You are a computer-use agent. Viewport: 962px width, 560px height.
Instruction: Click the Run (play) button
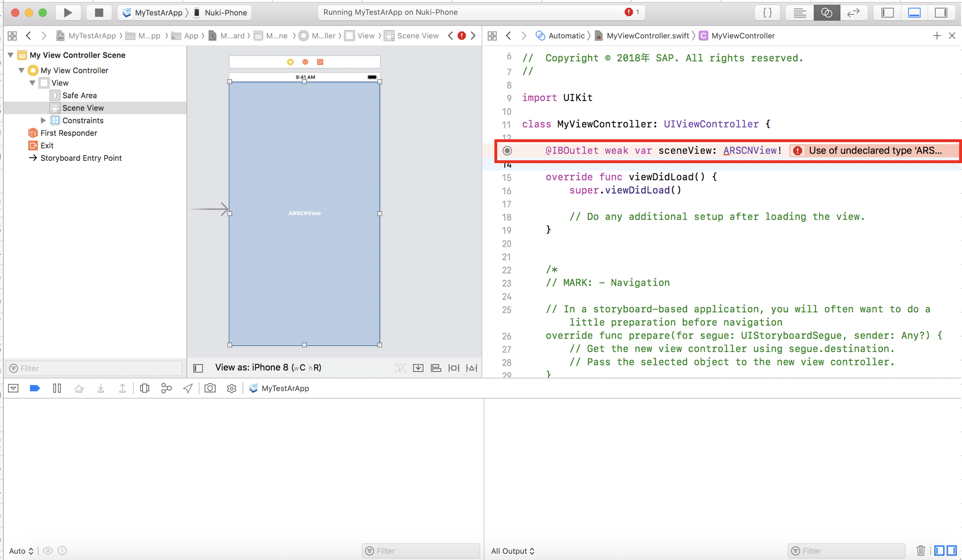click(x=68, y=12)
